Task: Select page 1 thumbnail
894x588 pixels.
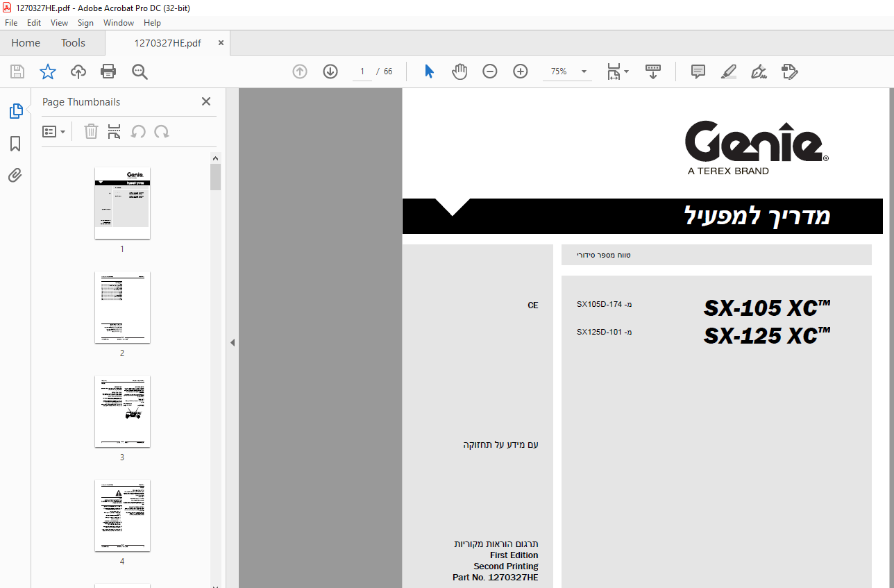Action: click(122, 203)
